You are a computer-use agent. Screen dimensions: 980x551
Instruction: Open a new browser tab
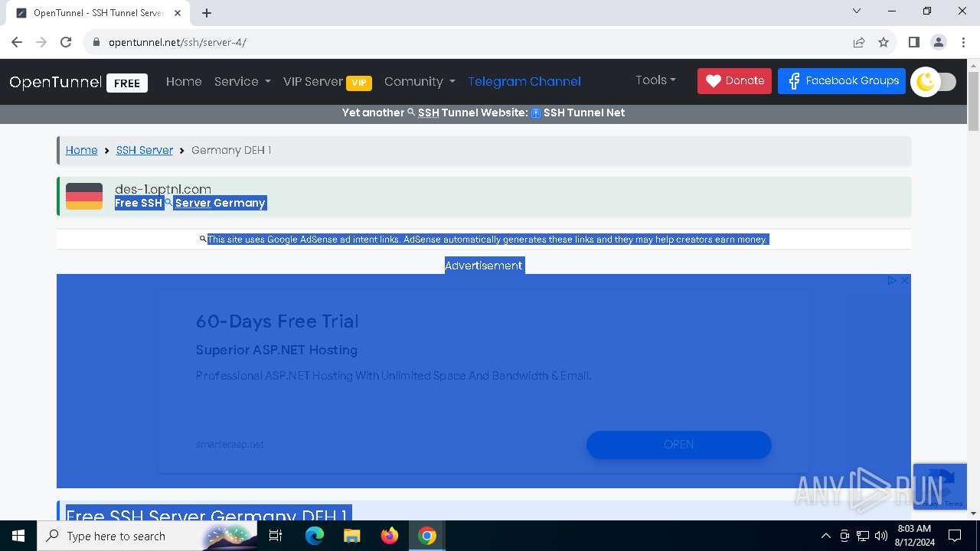click(x=207, y=12)
